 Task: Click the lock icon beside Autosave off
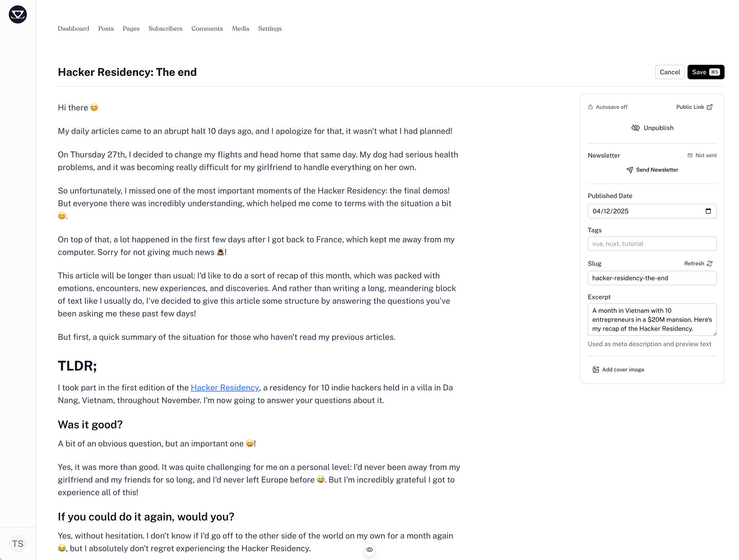[590, 107]
